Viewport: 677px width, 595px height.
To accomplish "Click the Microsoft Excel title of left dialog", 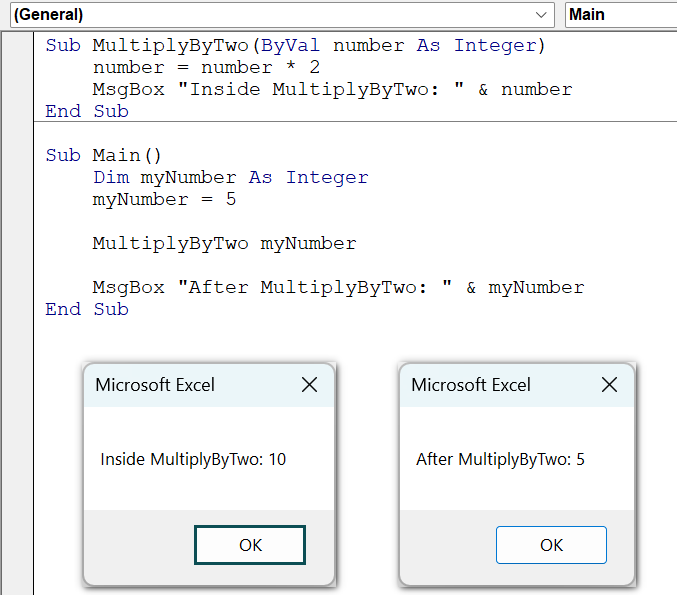I will click(x=155, y=385).
